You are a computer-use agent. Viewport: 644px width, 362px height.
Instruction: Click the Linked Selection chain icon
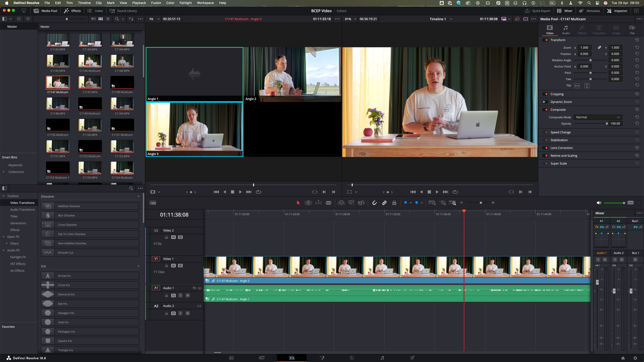point(384,203)
